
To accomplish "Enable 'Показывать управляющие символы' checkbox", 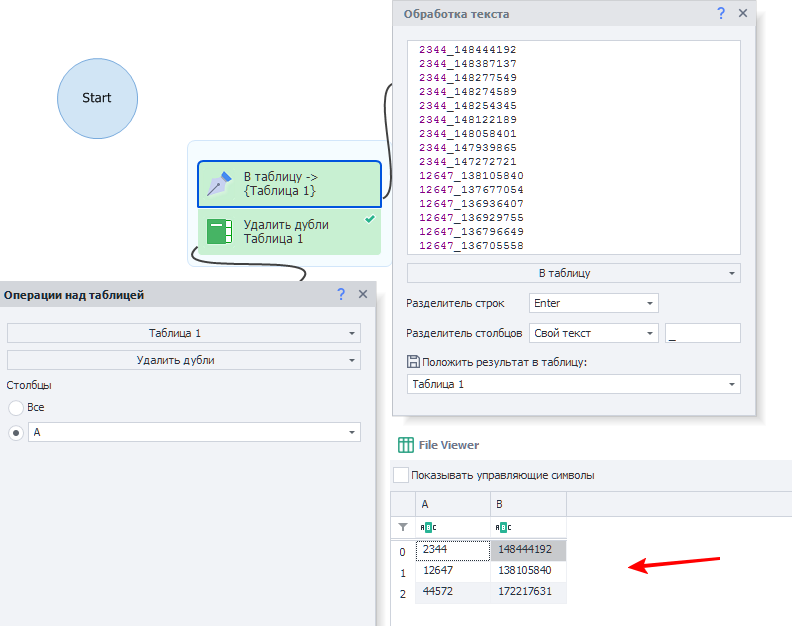I will [x=401, y=475].
